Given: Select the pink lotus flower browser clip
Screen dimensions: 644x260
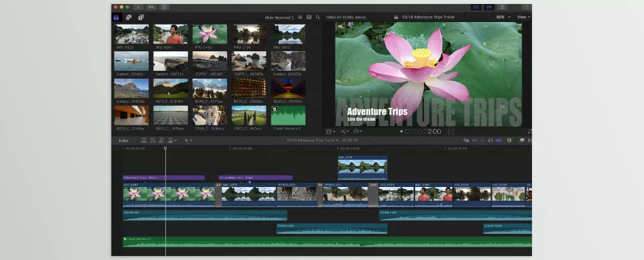Looking at the screenshot, I should coord(209,34).
